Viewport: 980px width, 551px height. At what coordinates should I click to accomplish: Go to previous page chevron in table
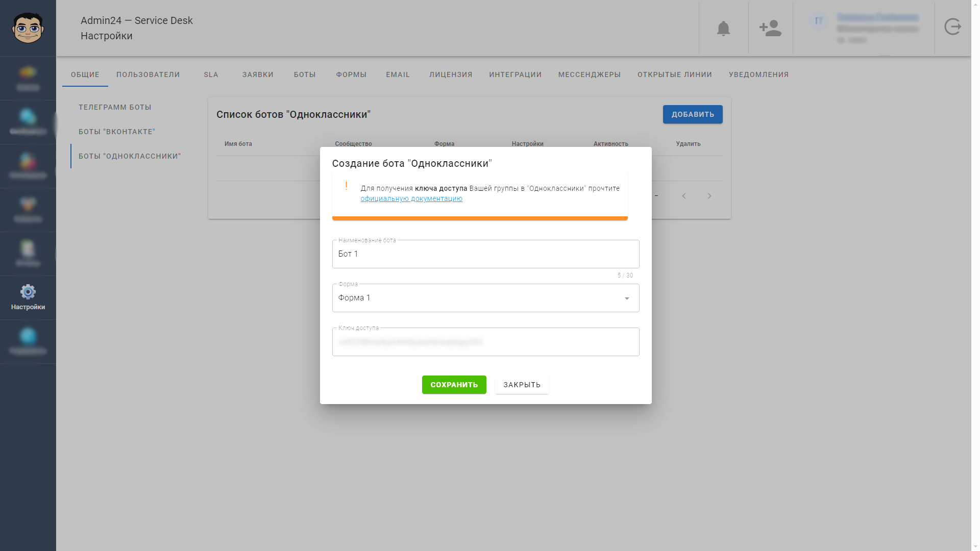click(x=684, y=196)
